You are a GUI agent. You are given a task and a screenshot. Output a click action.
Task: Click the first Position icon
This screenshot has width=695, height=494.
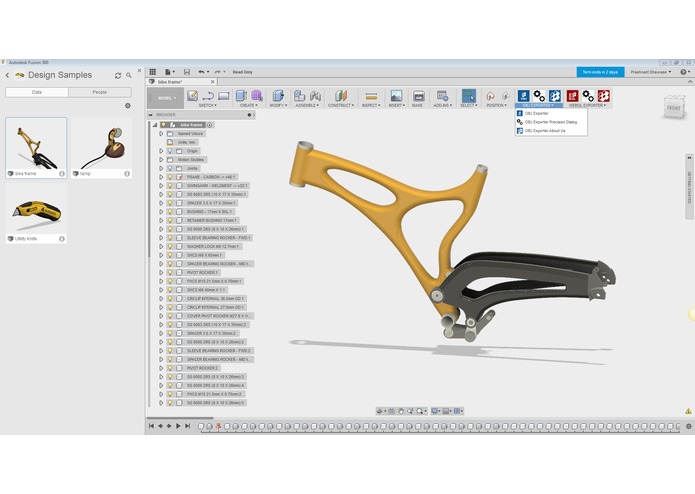click(490, 96)
